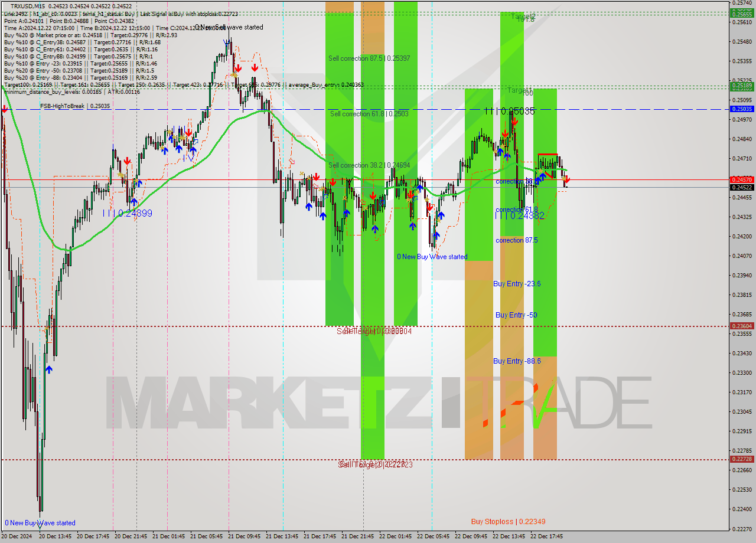The width and height of the screenshot is (756, 543).
Task: Click the Buy Stoploss | 0.22349 label
Action: pyautogui.click(x=508, y=522)
